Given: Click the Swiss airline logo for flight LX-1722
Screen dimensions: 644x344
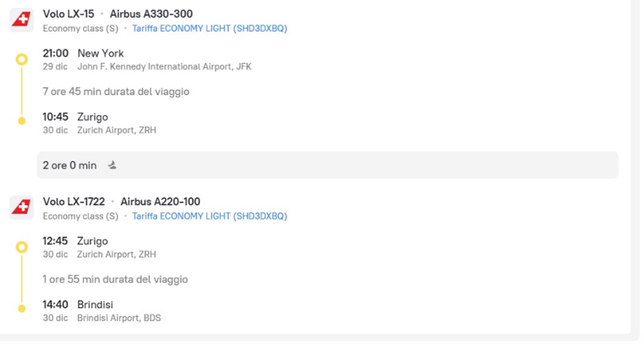Looking at the screenshot, I should tap(22, 208).
